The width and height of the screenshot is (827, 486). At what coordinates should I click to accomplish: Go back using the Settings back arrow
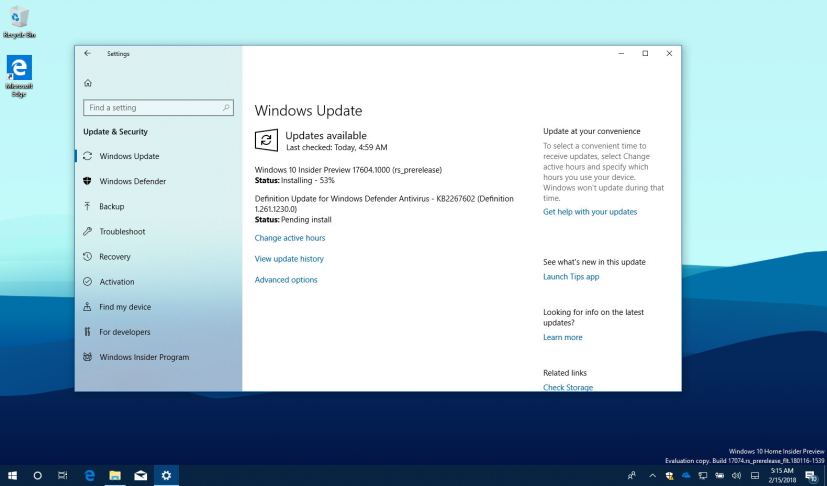[88, 53]
